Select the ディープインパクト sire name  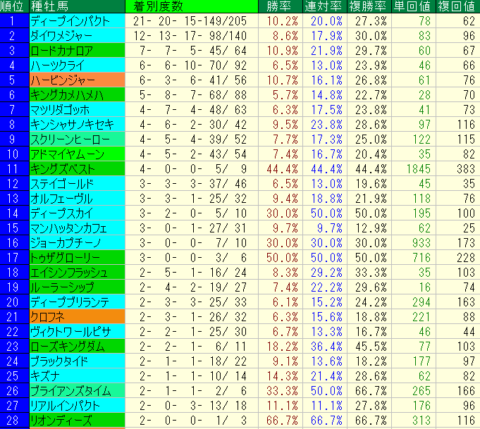click(70, 21)
